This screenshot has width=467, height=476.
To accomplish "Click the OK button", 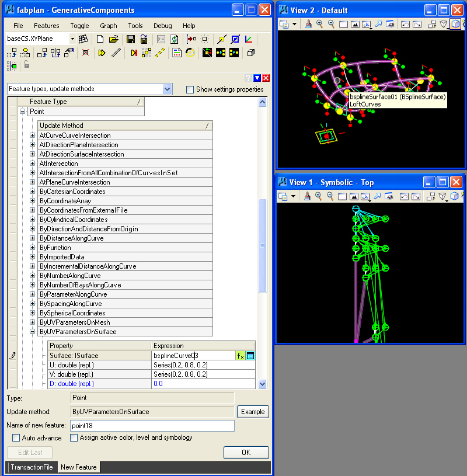I will point(246,452).
